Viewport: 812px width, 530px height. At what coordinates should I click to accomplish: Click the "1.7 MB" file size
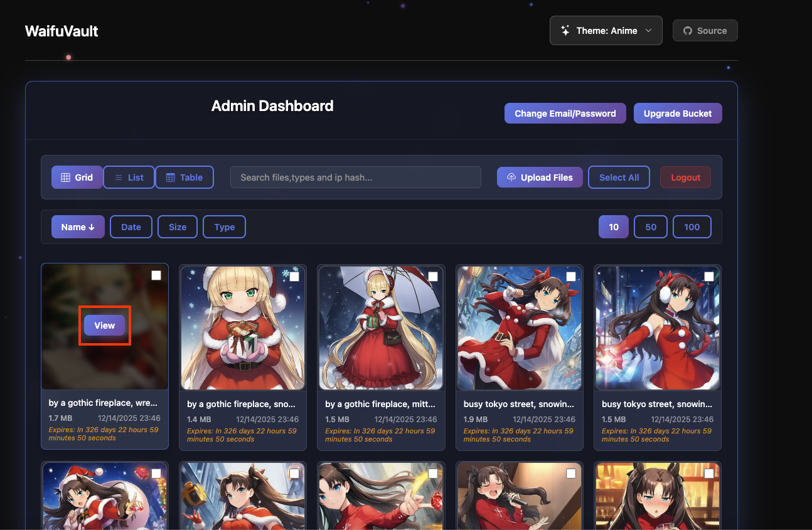[x=60, y=418]
